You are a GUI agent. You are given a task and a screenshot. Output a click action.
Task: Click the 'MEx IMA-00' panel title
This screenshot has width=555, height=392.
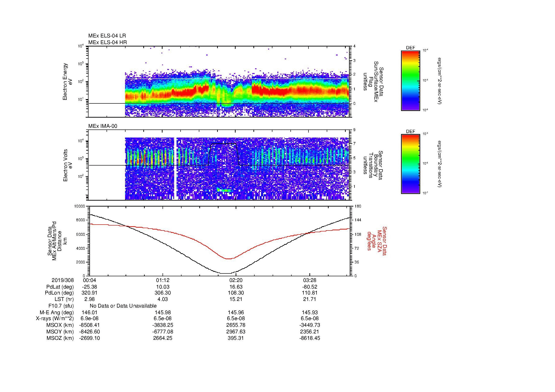[103, 126]
